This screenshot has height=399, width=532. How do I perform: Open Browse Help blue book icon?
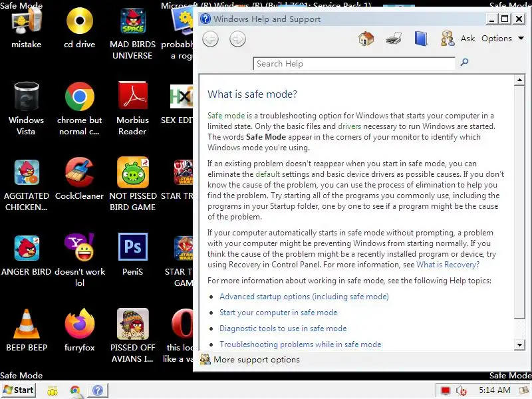pos(421,39)
